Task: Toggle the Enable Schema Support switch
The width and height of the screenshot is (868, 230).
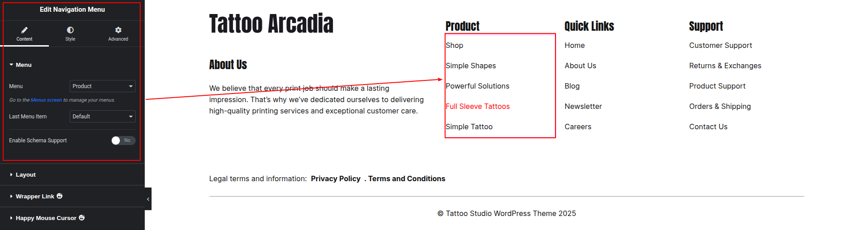Action: tap(123, 141)
